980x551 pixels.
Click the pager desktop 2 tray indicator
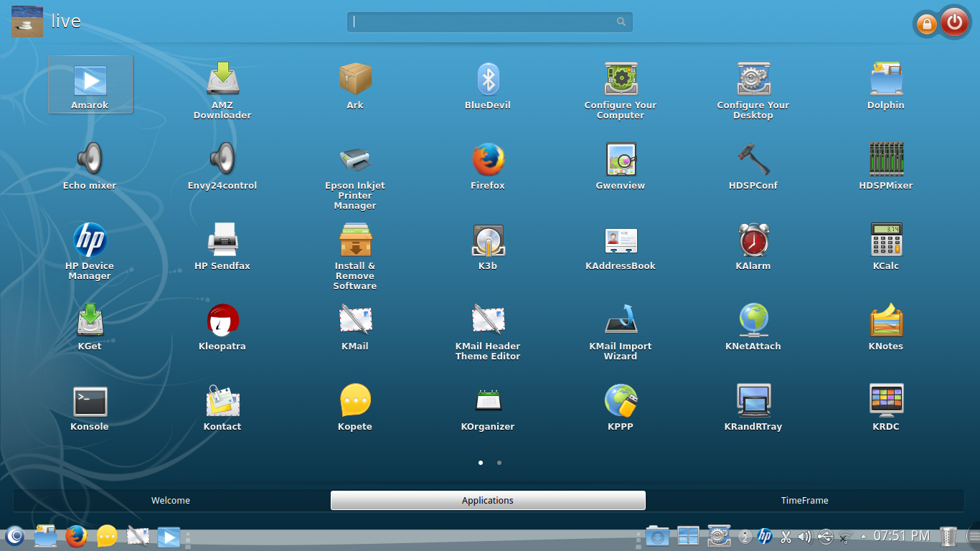pos(745,537)
